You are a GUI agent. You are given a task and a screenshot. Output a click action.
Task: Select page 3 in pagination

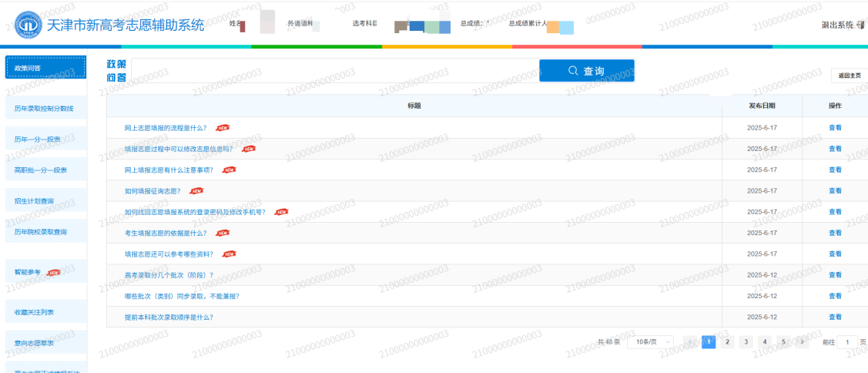coord(746,342)
